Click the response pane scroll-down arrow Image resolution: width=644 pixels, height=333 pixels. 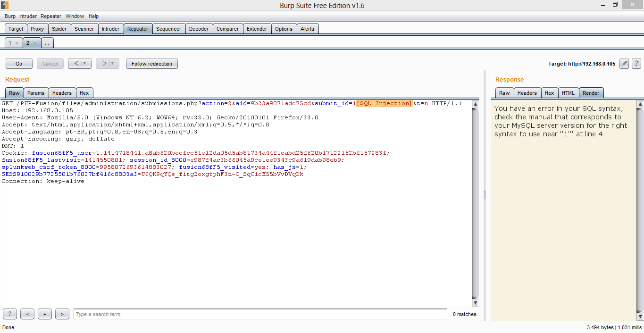(x=640, y=316)
